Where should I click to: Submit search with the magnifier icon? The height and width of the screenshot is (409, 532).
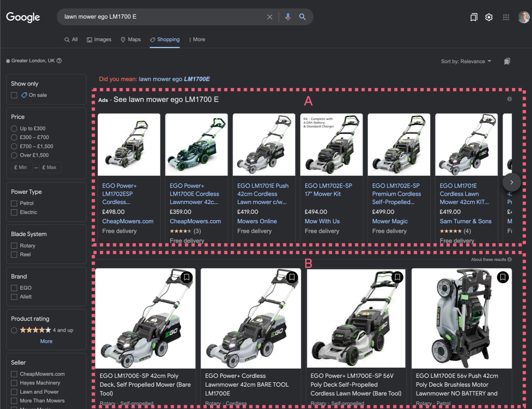click(x=302, y=17)
